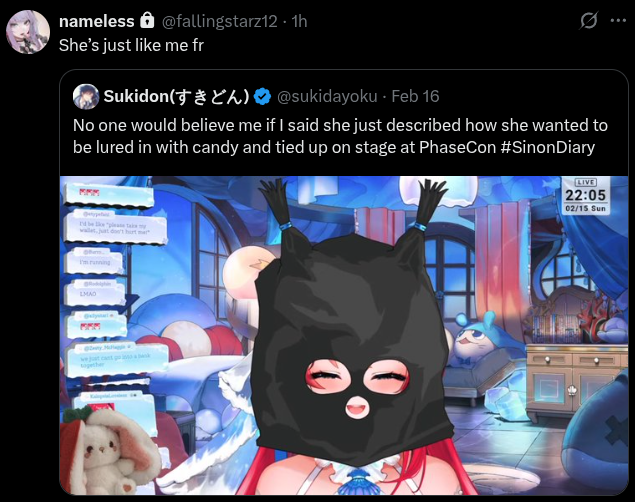The image size is (635, 502).
Task: Click the "I'm running" chat bubble
Action: [95, 259]
